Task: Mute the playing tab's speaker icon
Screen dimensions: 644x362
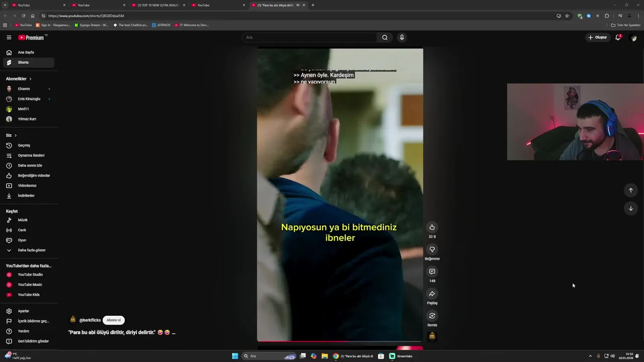Action: 297,5
